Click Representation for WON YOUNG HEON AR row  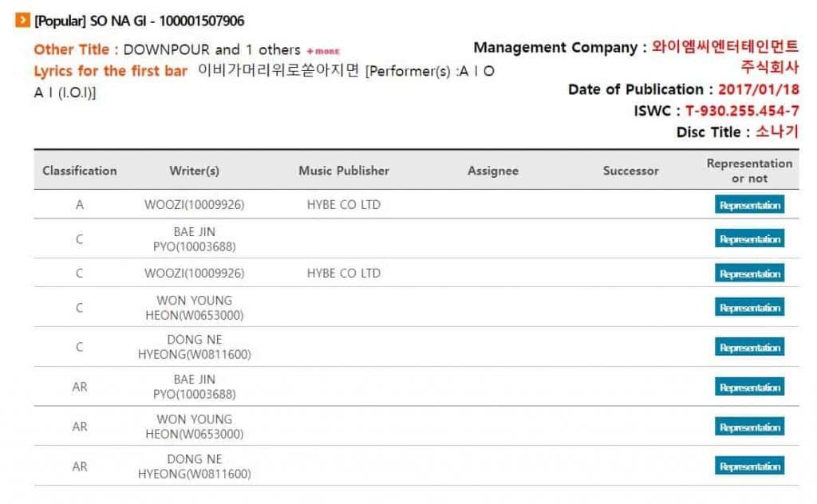point(749,427)
